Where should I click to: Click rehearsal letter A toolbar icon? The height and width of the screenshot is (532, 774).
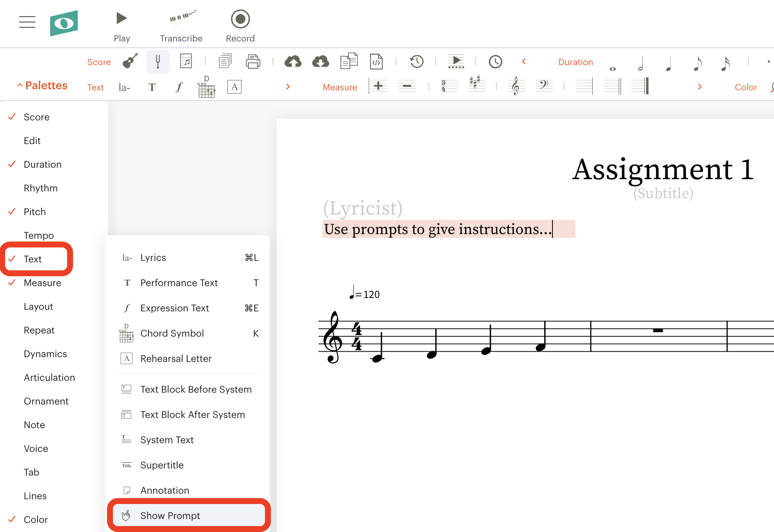234,87
